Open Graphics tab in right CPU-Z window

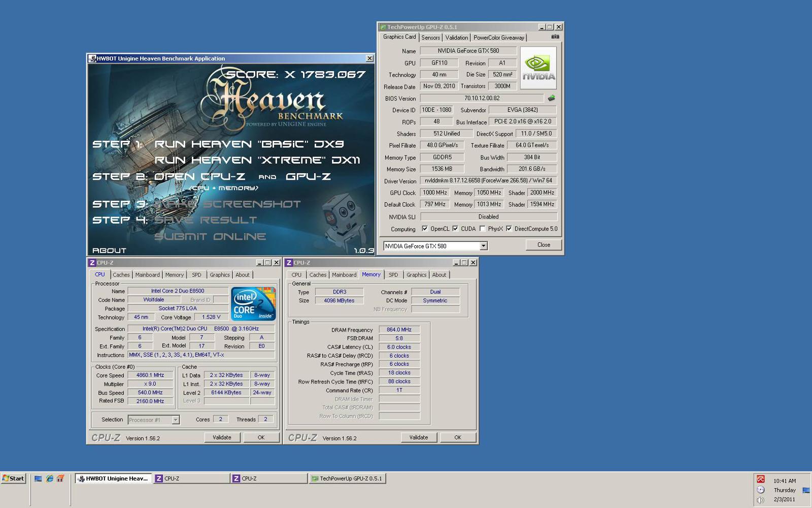pyautogui.click(x=416, y=275)
